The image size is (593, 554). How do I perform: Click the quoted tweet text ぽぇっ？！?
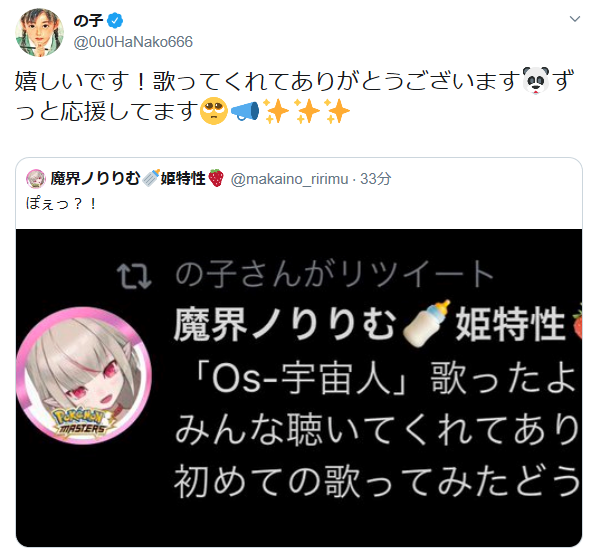(61, 203)
